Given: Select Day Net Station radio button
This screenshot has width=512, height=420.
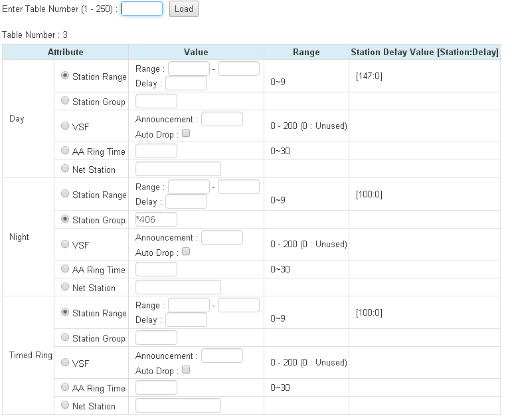Looking at the screenshot, I should pos(65,169).
